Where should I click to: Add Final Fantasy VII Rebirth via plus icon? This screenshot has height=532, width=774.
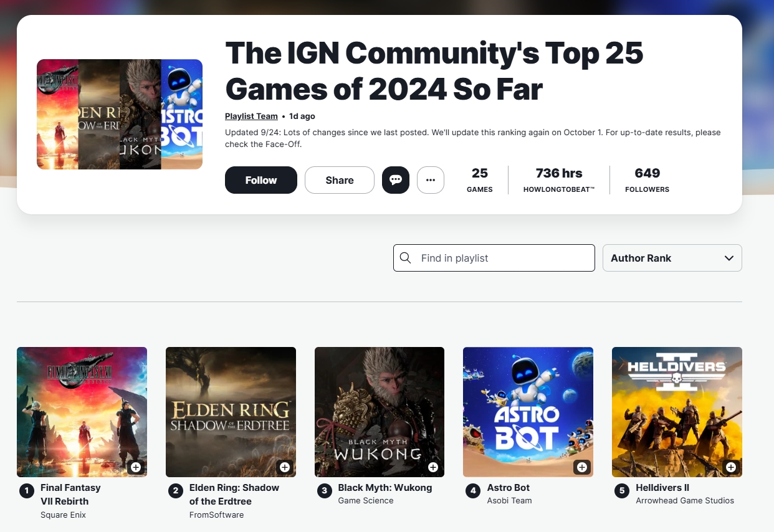136,467
